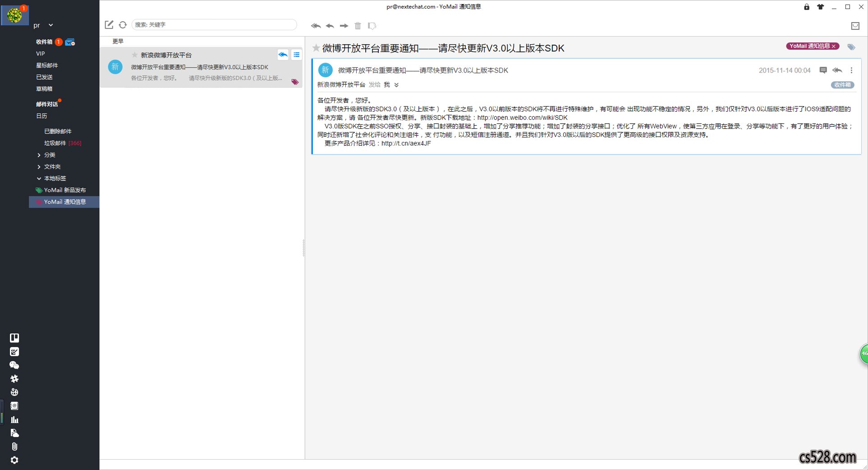Click the user avatar at top left

tap(14, 15)
